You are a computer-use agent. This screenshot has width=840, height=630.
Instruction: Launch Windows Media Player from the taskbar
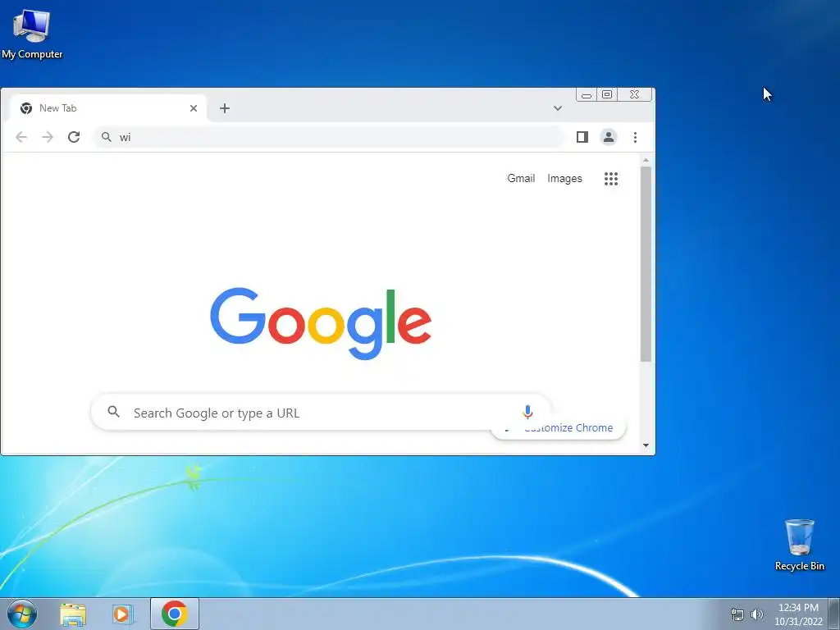123,614
